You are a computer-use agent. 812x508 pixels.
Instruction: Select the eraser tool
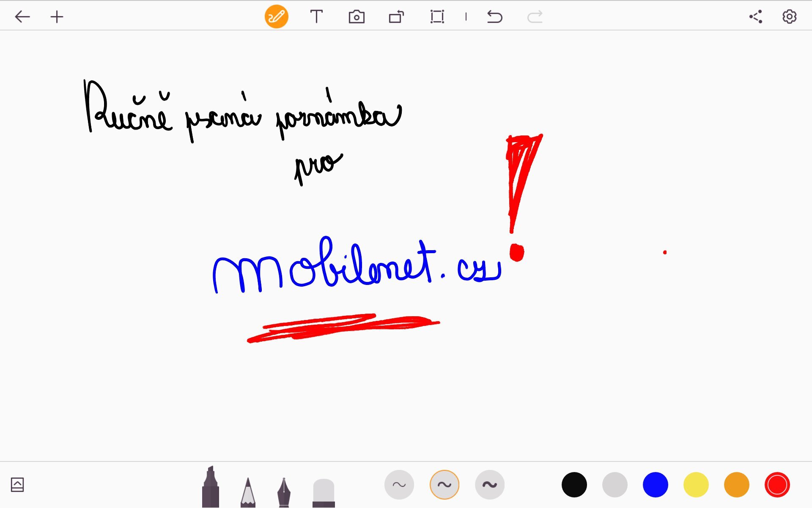coord(324,493)
